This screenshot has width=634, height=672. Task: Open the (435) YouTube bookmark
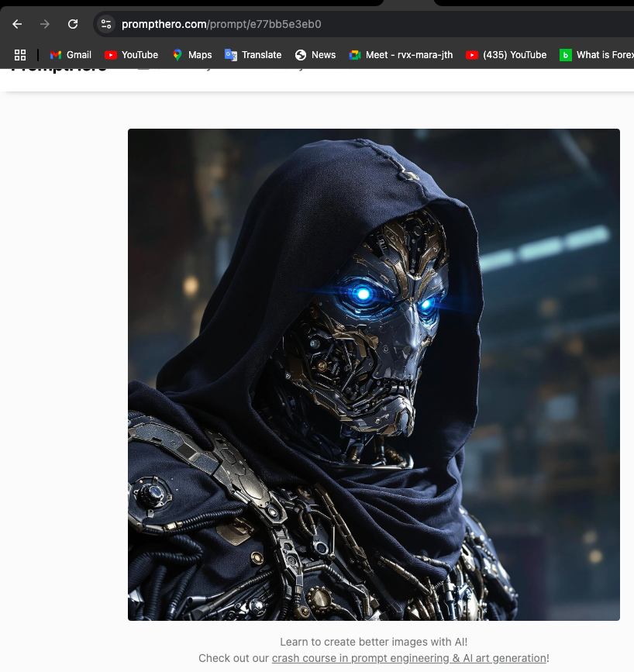tap(506, 55)
